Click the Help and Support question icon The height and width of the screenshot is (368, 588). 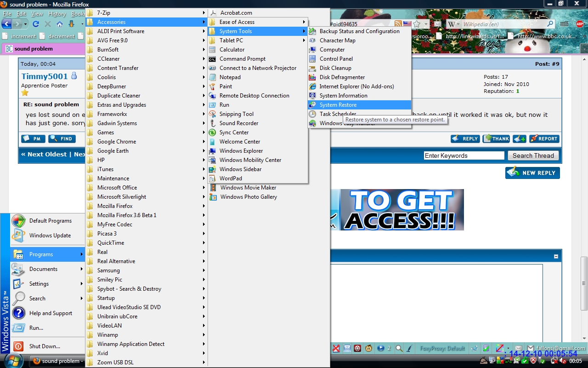18,313
